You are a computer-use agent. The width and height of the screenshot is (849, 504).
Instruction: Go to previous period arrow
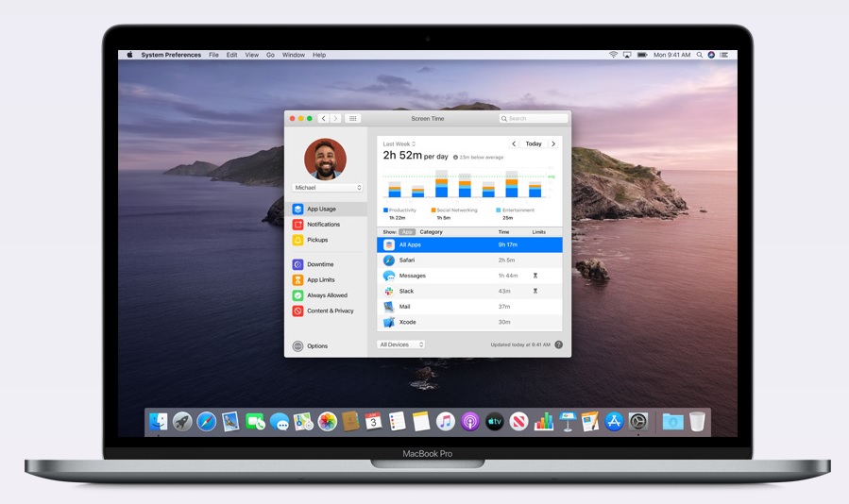click(x=514, y=144)
